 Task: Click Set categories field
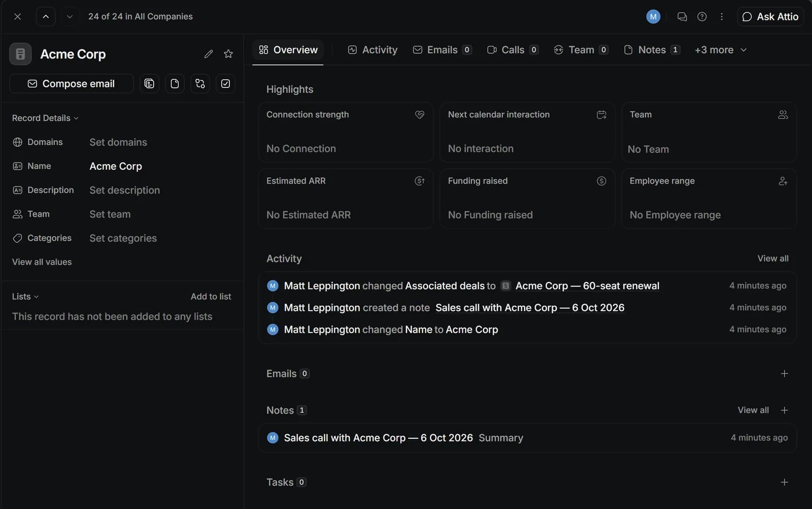pos(123,238)
